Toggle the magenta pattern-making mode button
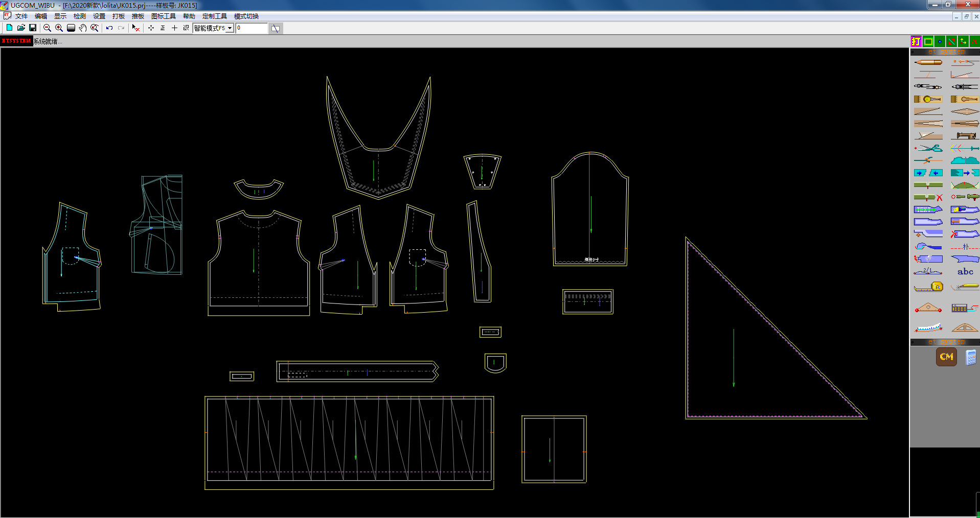The width and height of the screenshot is (980, 518). click(916, 41)
